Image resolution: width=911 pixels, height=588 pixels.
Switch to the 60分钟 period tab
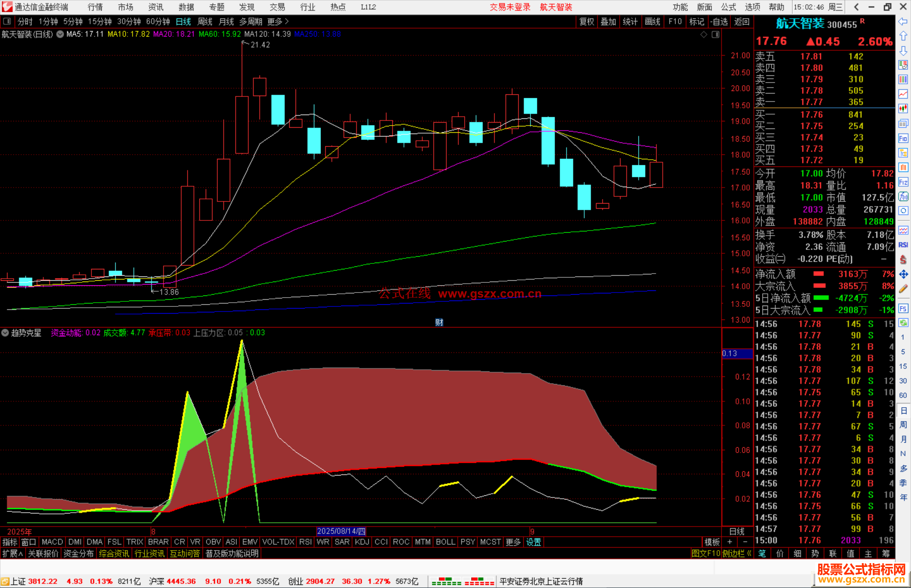point(158,21)
